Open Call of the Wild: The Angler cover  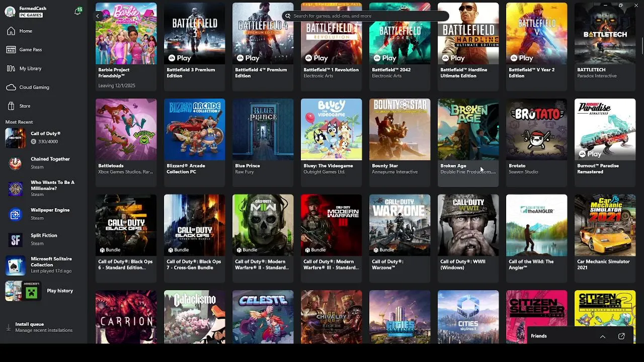click(536, 225)
